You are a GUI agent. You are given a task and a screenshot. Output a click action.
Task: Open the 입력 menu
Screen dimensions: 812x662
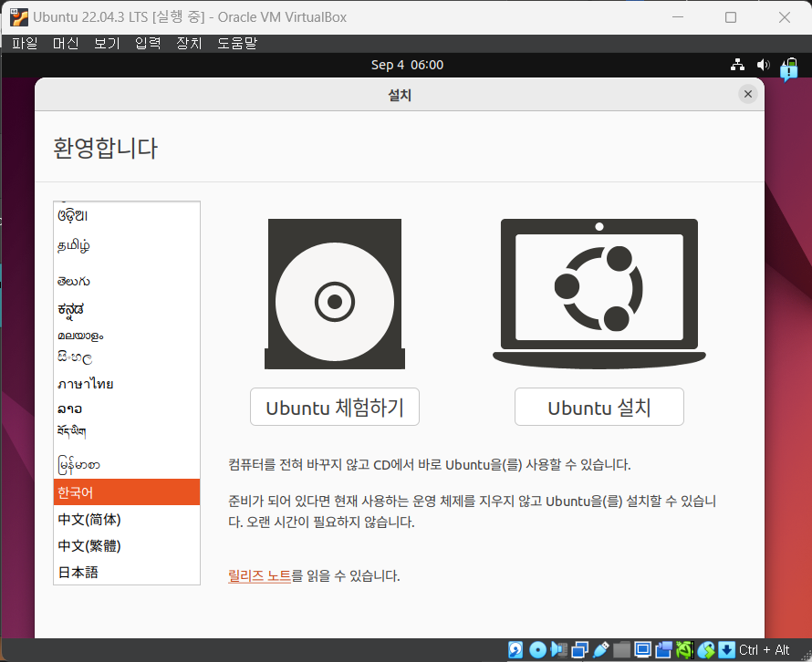148,44
